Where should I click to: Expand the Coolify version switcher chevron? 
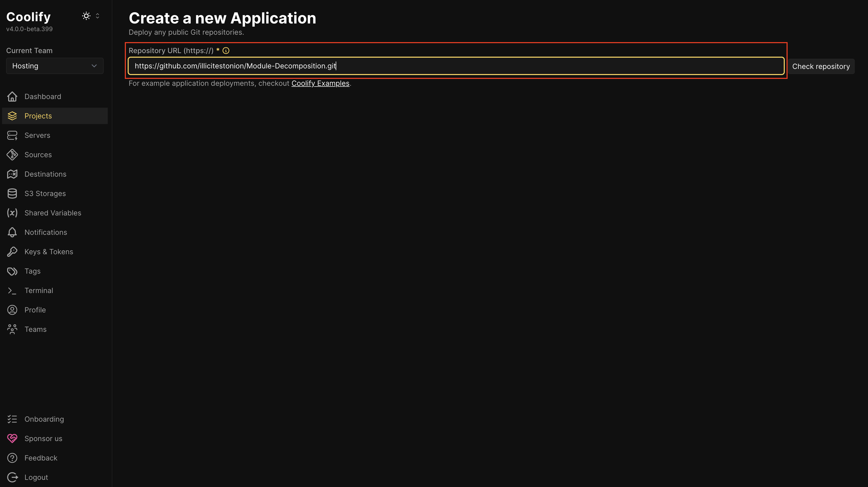click(x=98, y=16)
